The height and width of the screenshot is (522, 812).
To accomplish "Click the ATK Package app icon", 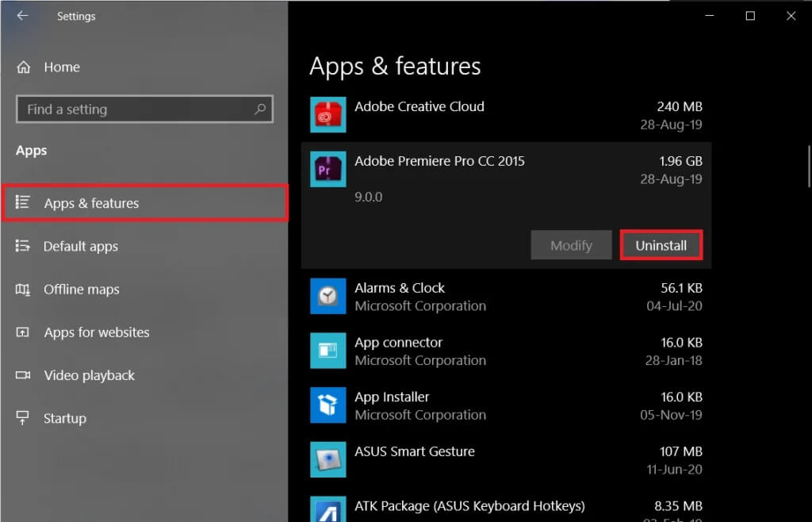I will (x=327, y=509).
